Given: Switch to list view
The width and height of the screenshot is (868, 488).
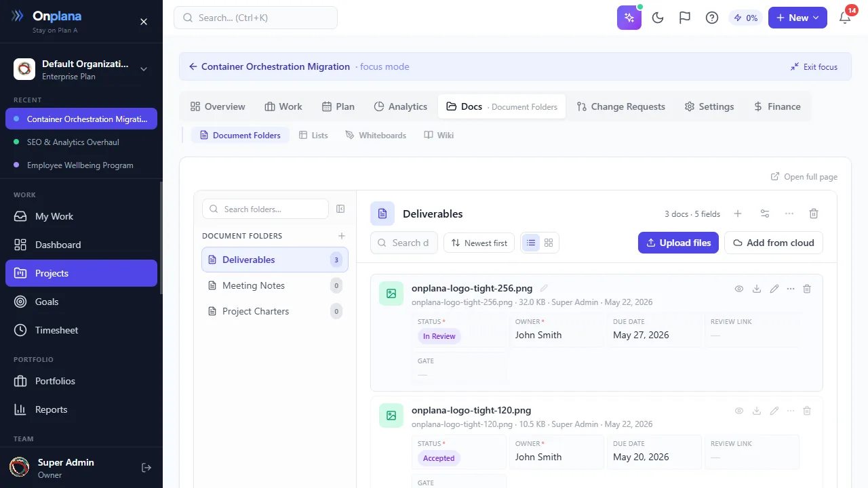Looking at the screenshot, I should 531,243.
